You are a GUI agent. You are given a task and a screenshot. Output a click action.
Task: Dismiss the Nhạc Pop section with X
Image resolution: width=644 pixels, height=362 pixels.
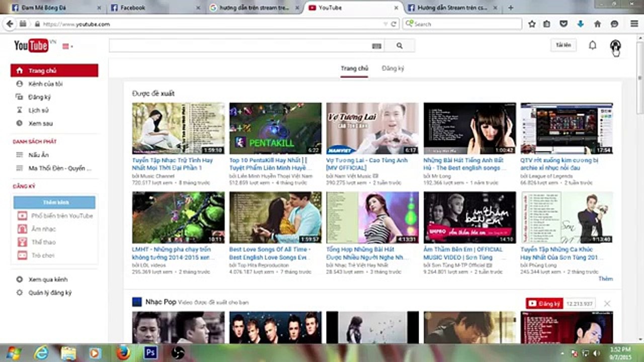[x=607, y=304]
